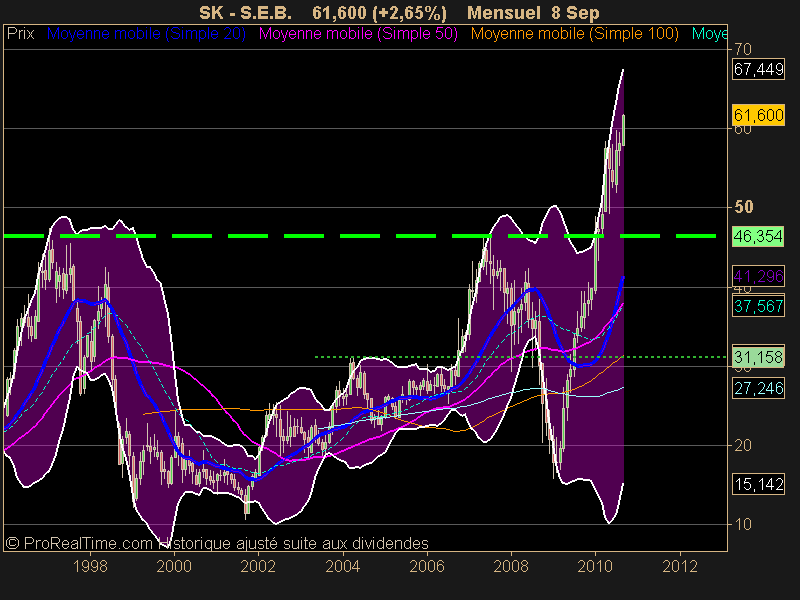Click the 'Mensuel 8 Sep' timeframe label
Screen dimensions: 800x600
(x=533, y=13)
